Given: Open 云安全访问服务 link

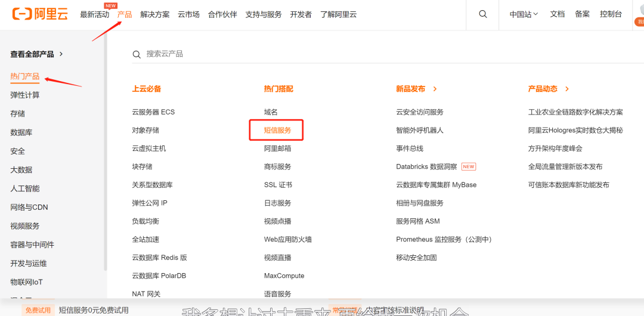Looking at the screenshot, I should tap(420, 111).
